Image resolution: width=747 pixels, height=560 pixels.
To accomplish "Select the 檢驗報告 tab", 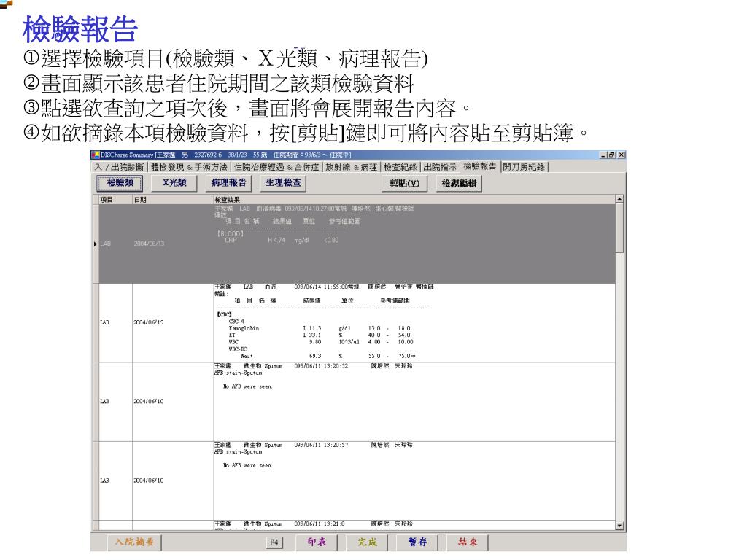I will pyautogui.click(x=480, y=166).
